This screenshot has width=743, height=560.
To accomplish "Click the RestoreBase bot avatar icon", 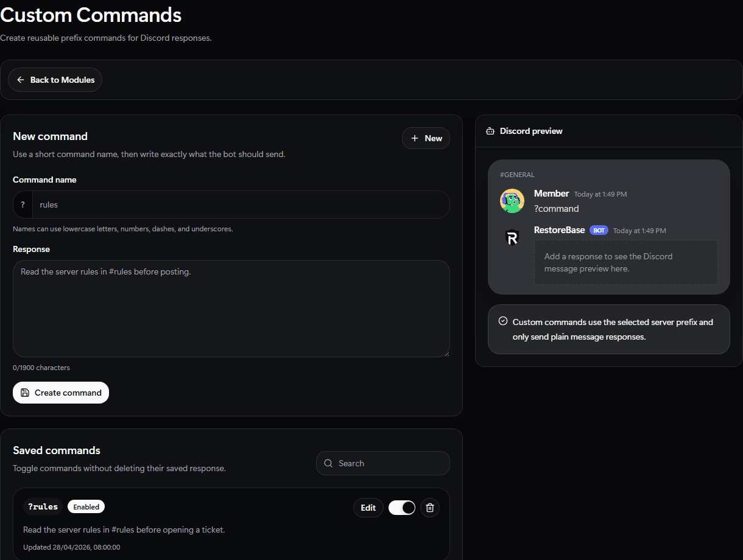I will click(512, 238).
